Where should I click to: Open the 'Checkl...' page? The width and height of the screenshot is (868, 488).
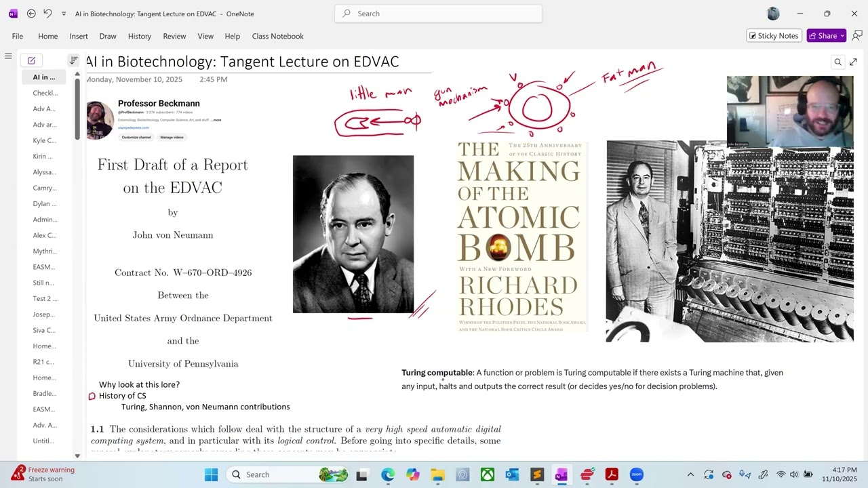pos(45,93)
